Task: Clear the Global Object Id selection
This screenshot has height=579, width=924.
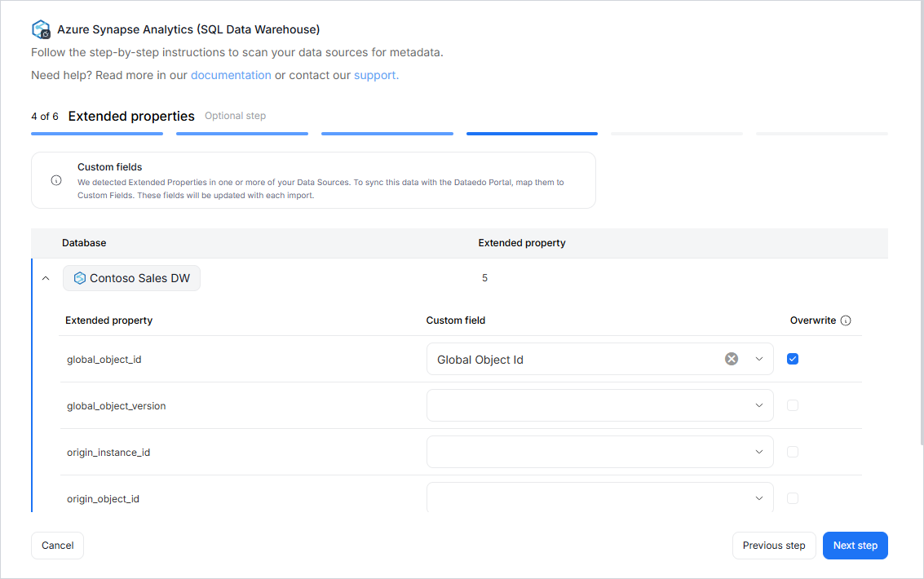Action: tap(732, 359)
